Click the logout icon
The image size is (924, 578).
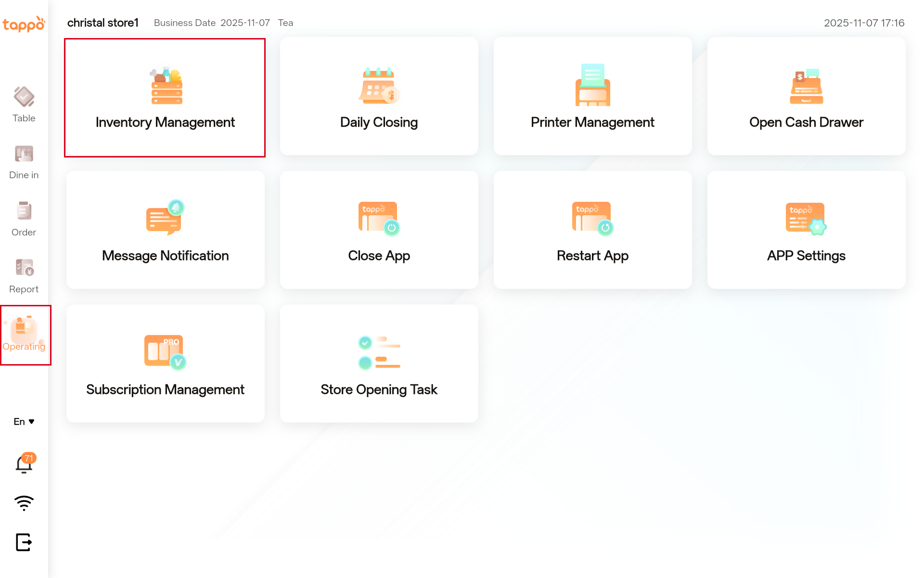(24, 542)
